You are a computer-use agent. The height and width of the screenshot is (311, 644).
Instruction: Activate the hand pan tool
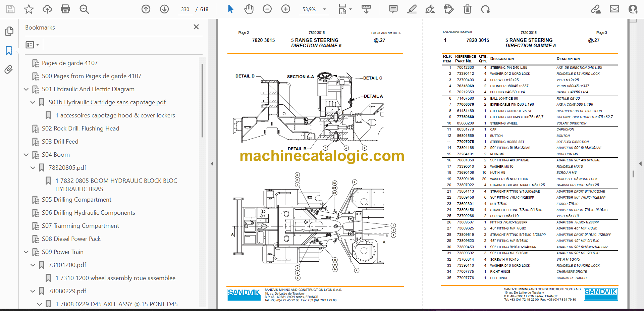(x=249, y=9)
